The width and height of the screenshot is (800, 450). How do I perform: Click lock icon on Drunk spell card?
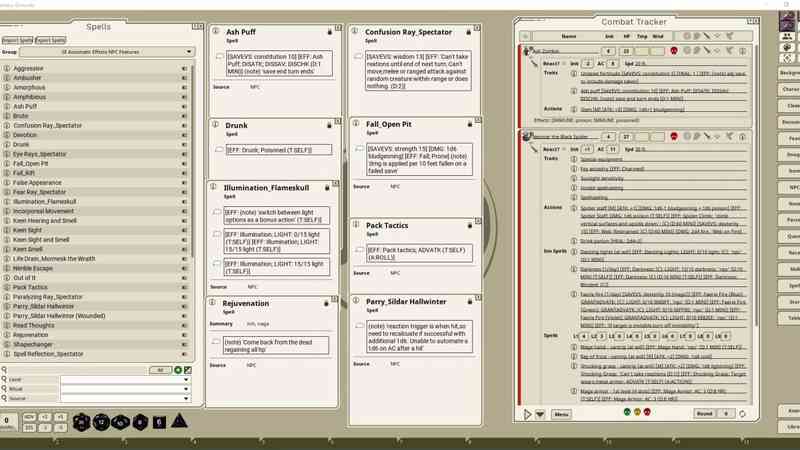329,125
